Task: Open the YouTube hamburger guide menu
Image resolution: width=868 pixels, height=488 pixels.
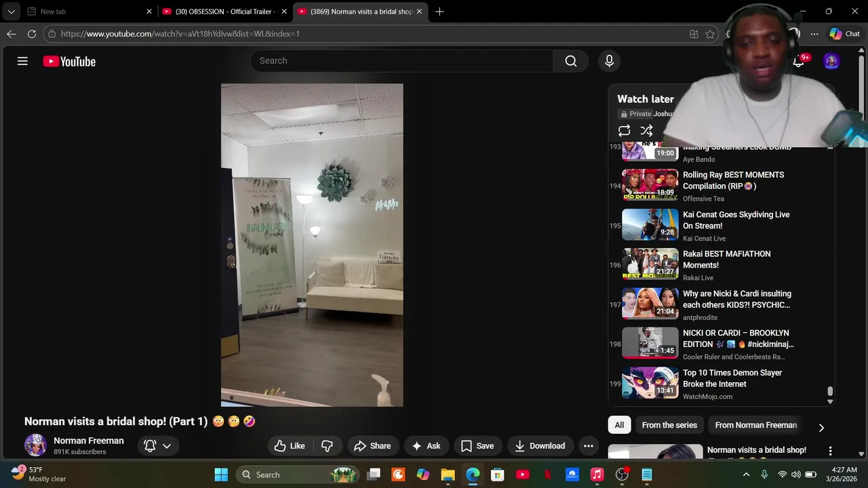Action: pos(22,61)
